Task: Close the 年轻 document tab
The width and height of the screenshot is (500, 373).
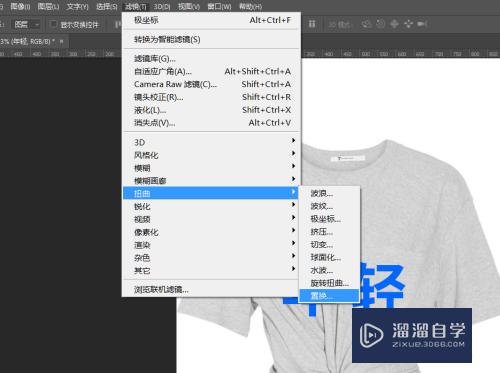Action: click(x=61, y=42)
